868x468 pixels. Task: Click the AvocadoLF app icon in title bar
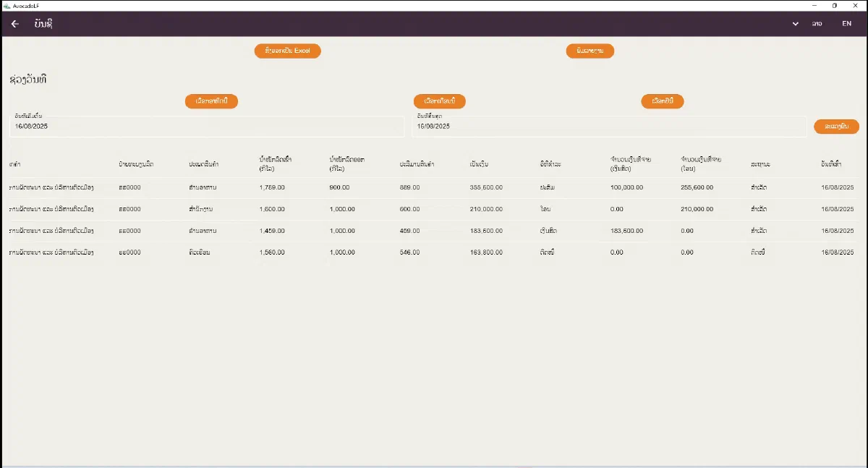7,5
